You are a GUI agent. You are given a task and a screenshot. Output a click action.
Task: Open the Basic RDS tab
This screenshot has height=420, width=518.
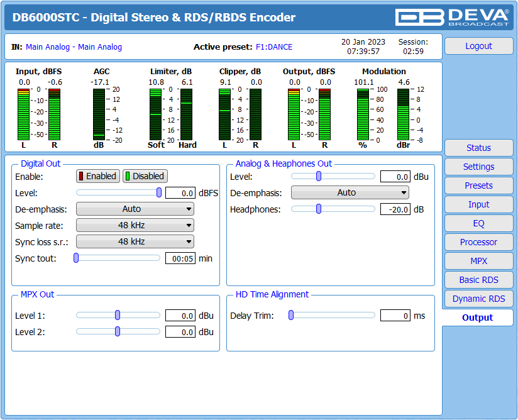pyautogui.click(x=478, y=280)
